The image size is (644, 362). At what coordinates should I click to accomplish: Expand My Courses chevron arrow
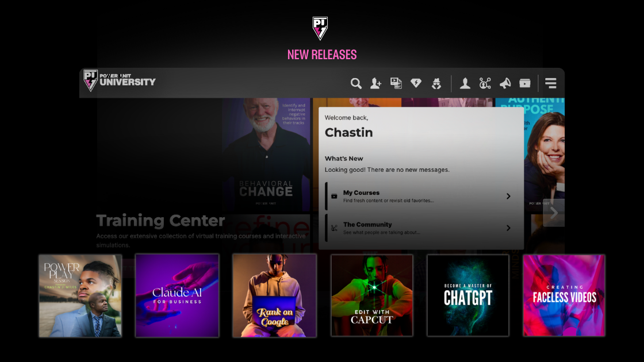pos(508,196)
